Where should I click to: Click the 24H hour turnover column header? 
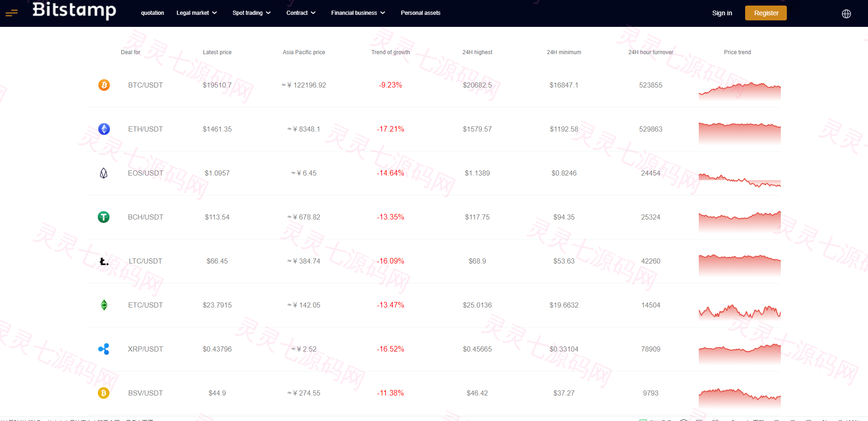click(651, 52)
